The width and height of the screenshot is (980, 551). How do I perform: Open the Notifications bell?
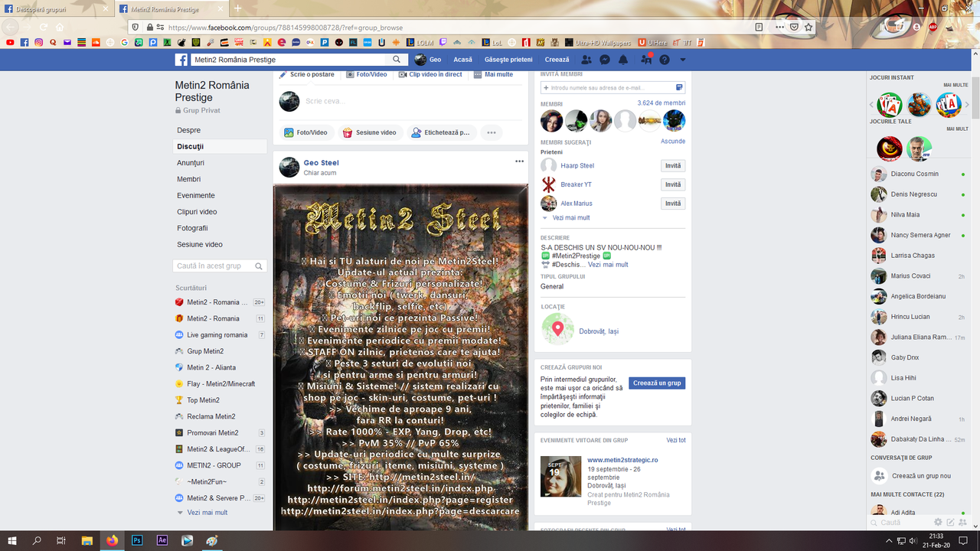623,60
